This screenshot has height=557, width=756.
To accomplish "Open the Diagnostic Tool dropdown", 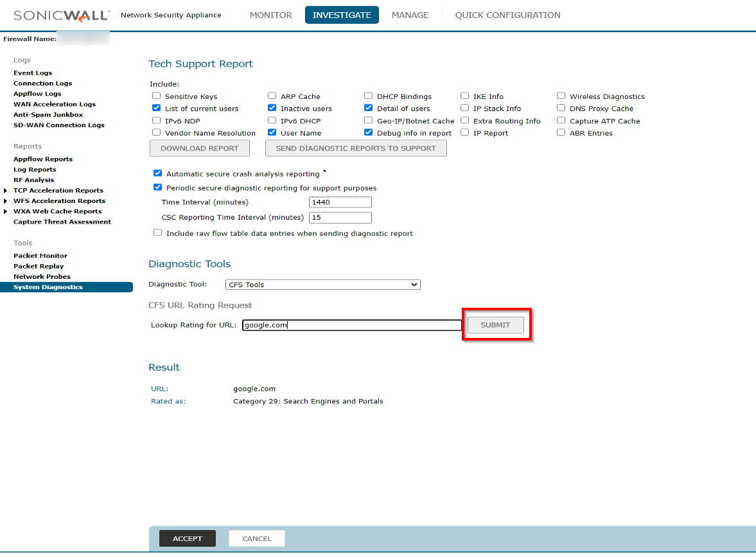I will [x=322, y=285].
